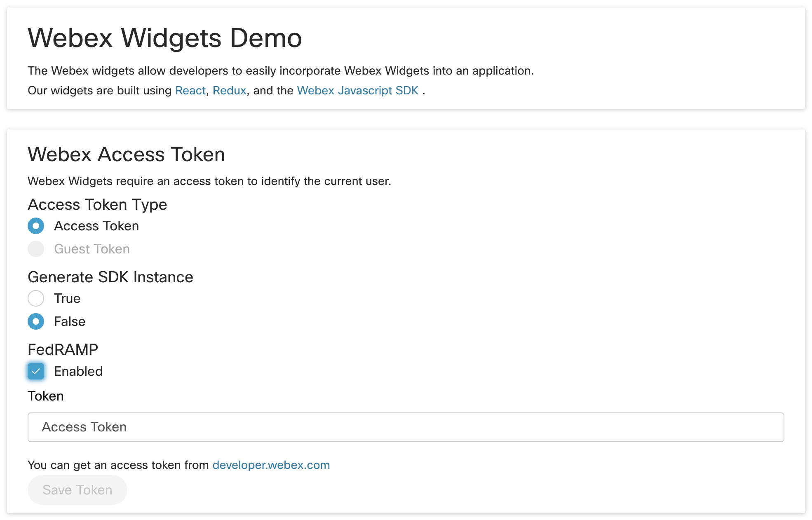Uncheck the FedRAMP Enabled checkbox

click(36, 371)
